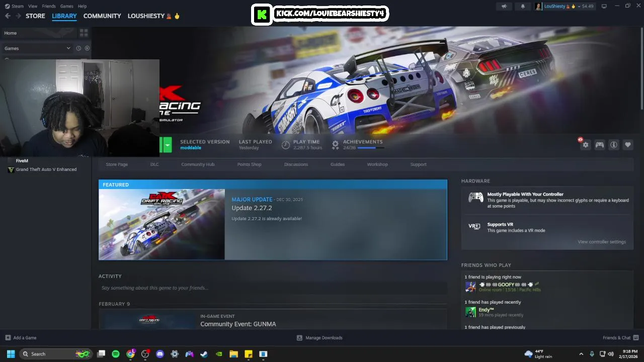This screenshot has width=644, height=362.
Task: Open the Support link
Action: tap(418, 164)
